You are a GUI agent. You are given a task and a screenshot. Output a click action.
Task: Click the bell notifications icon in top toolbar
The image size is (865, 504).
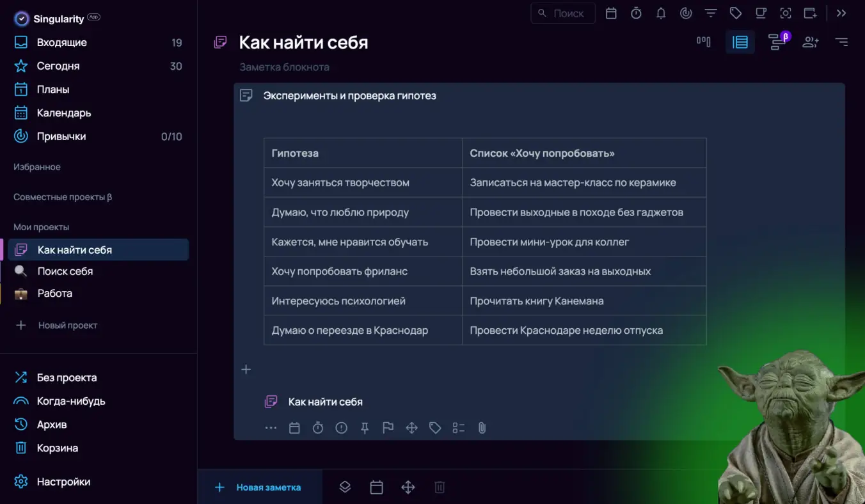pyautogui.click(x=661, y=13)
